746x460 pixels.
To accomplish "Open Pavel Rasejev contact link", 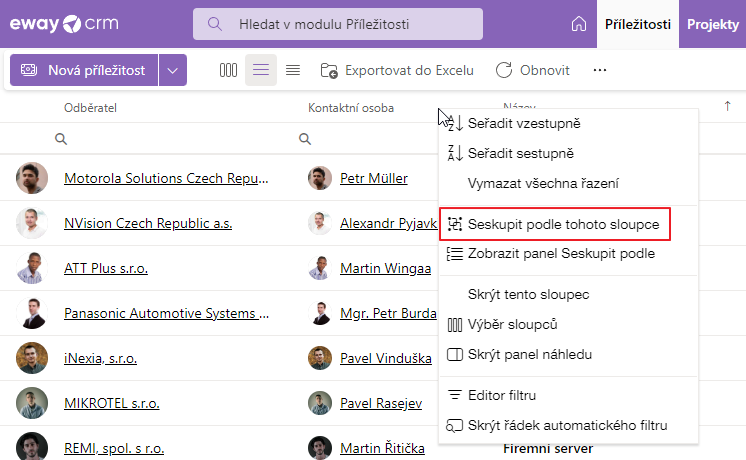I will click(x=381, y=403).
